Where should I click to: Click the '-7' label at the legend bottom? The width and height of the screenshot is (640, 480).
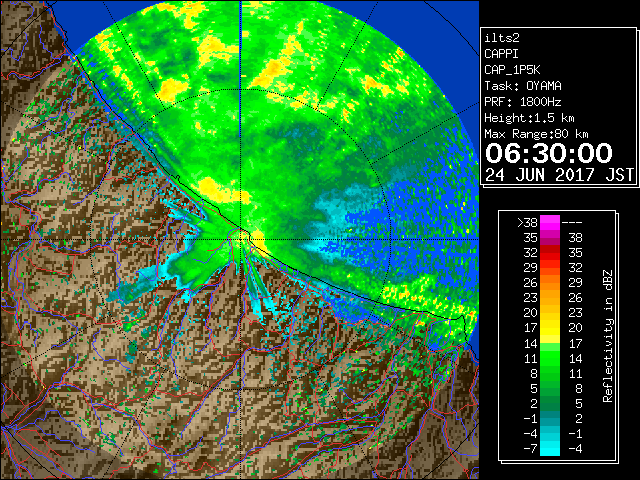click(530, 449)
